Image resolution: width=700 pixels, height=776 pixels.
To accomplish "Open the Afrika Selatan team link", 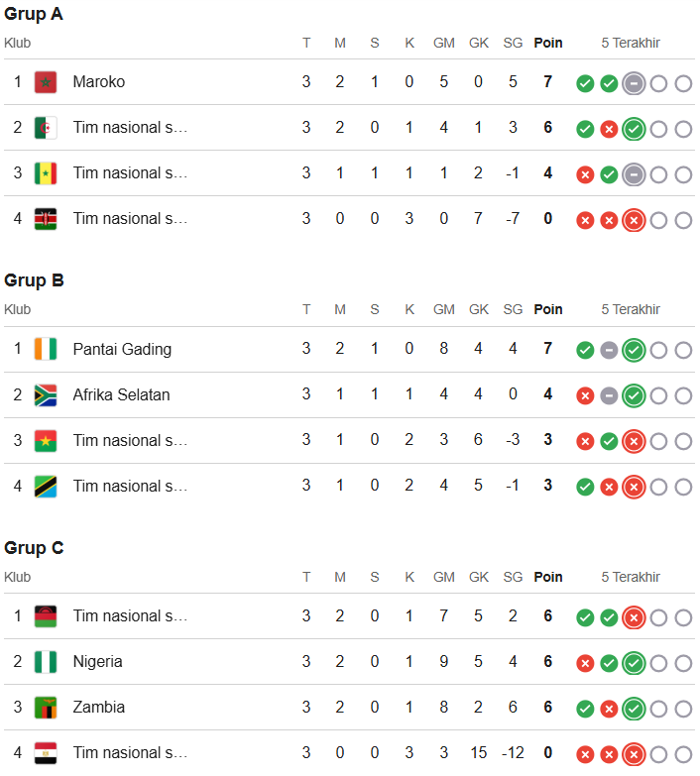I will pyautogui.click(x=121, y=394).
